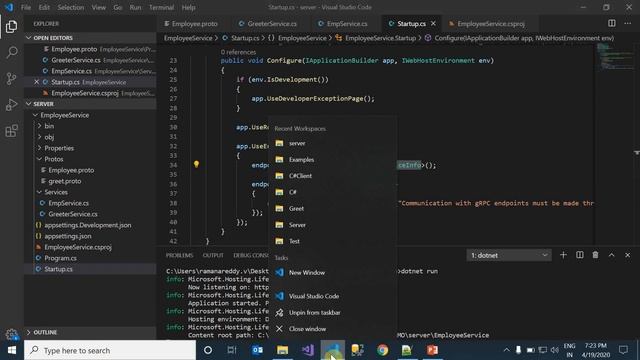
Task: Open the Selection menu
Action: click(x=71, y=7)
